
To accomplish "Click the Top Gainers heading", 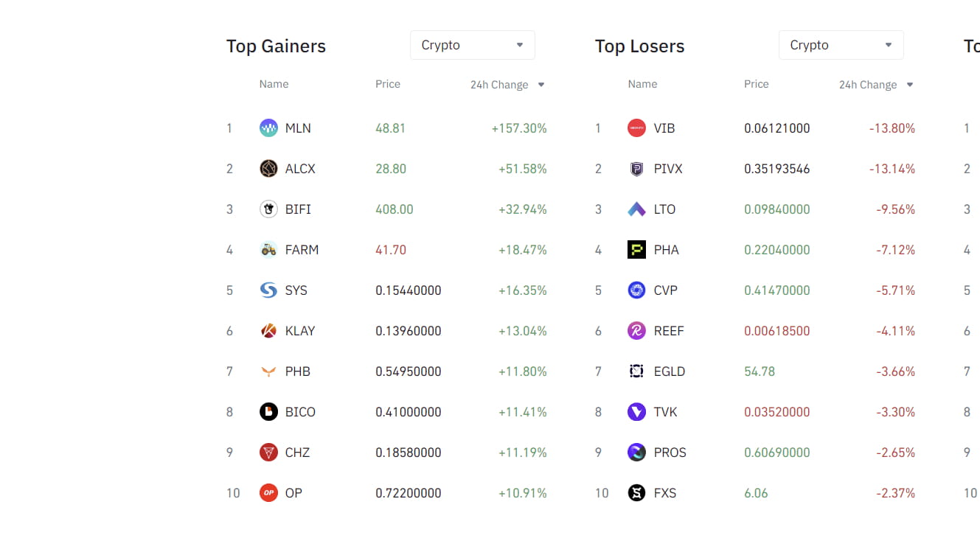I will tap(276, 46).
